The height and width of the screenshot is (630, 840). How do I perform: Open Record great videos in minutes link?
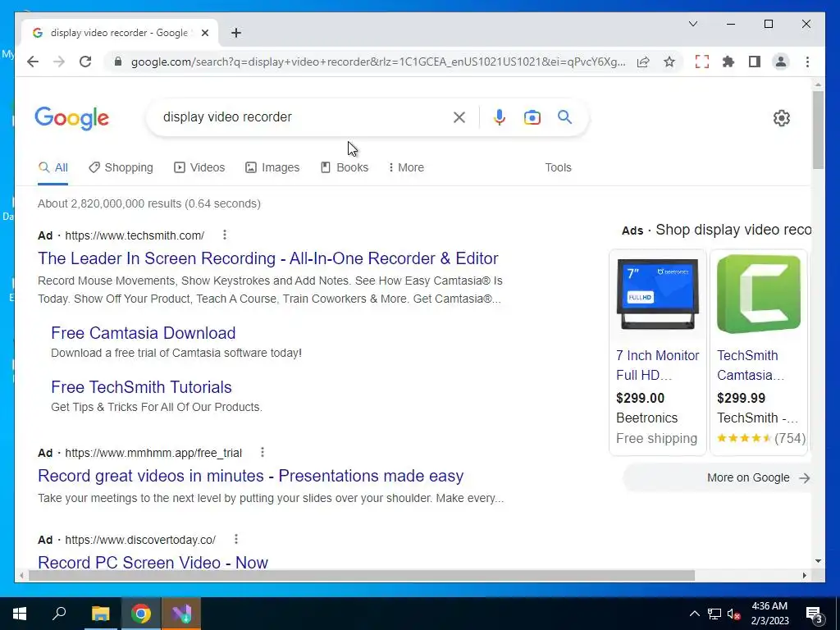[x=251, y=476]
